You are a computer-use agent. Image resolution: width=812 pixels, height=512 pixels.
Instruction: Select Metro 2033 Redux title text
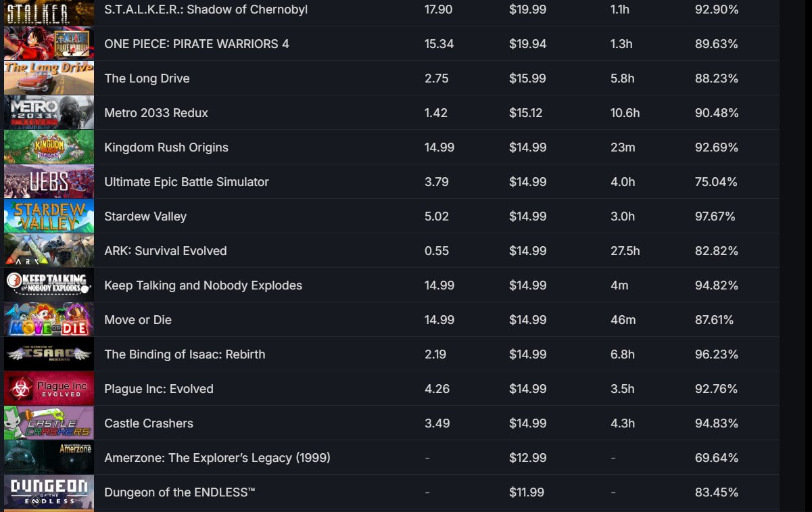click(156, 113)
